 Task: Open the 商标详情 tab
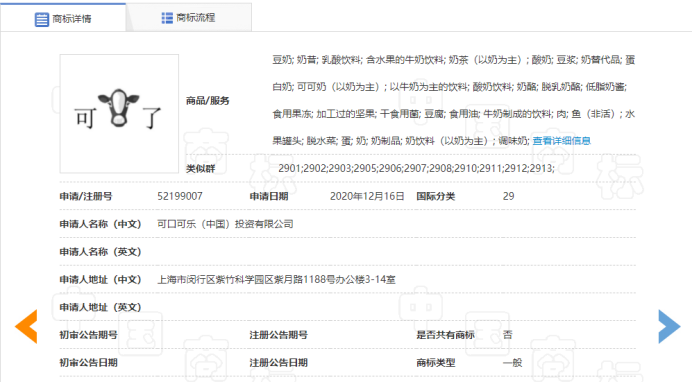coord(63,18)
